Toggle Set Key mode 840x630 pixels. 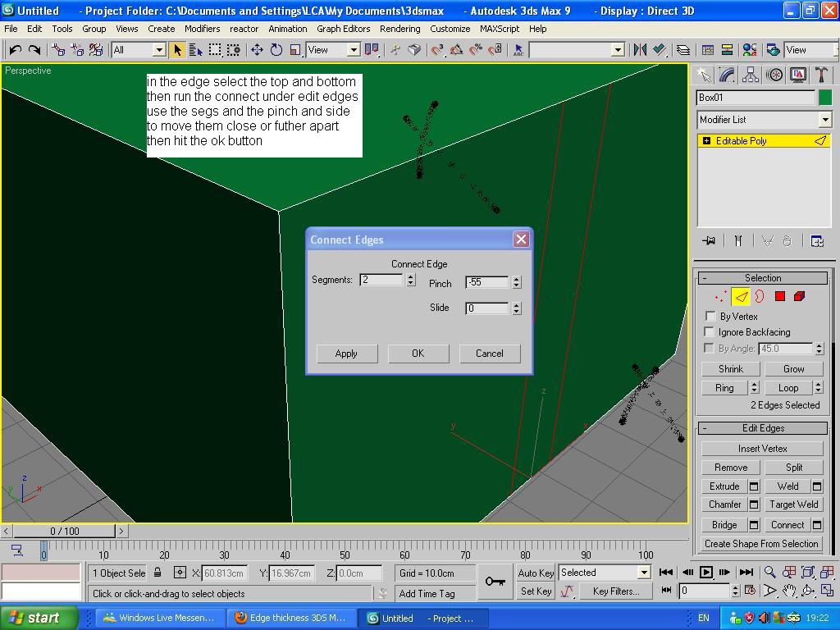coord(536,591)
